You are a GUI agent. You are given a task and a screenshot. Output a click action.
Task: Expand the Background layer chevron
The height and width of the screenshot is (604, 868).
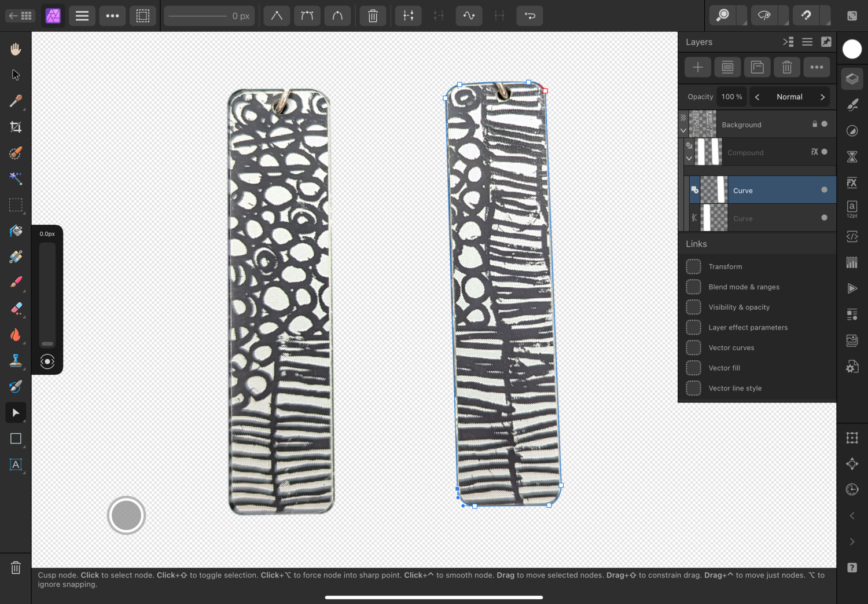(683, 130)
